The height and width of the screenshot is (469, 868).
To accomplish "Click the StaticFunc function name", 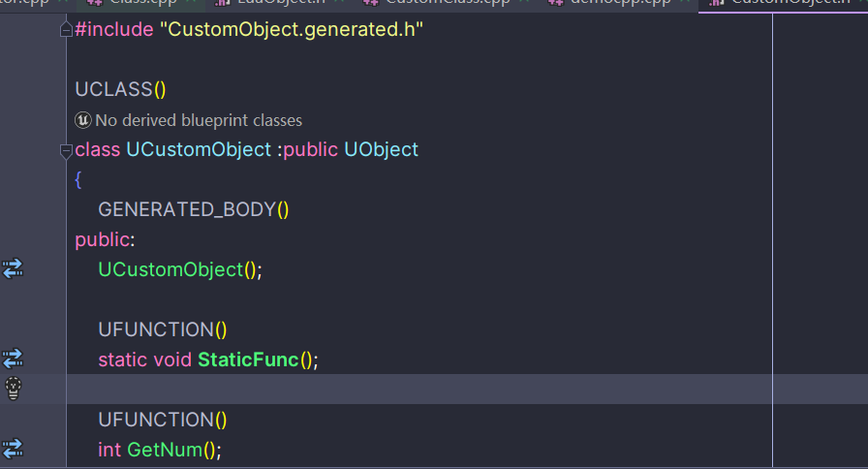I will (x=248, y=360).
